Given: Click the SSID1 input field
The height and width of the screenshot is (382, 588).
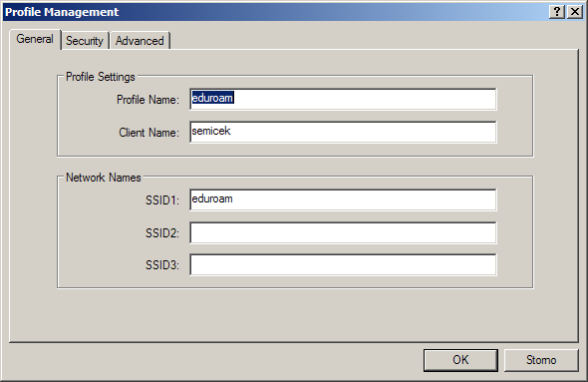Looking at the screenshot, I should tap(343, 199).
